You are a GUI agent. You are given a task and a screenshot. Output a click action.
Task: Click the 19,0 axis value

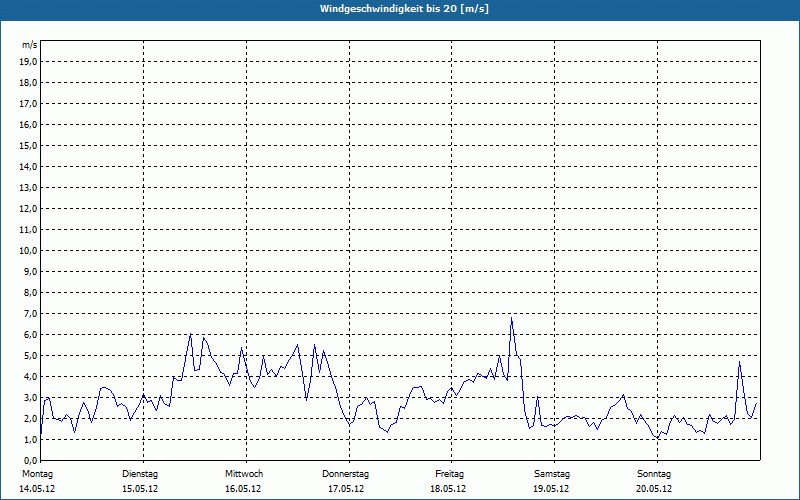click(x=29, y=62)
